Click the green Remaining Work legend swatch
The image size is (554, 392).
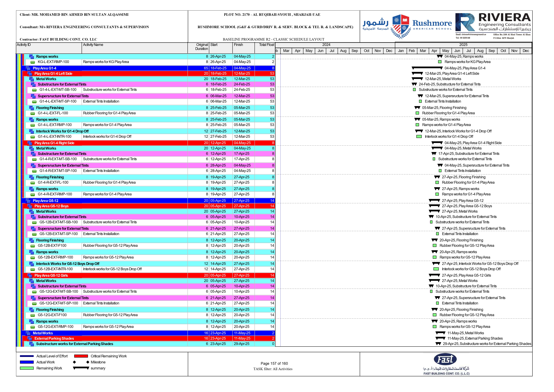coord(27,368)
